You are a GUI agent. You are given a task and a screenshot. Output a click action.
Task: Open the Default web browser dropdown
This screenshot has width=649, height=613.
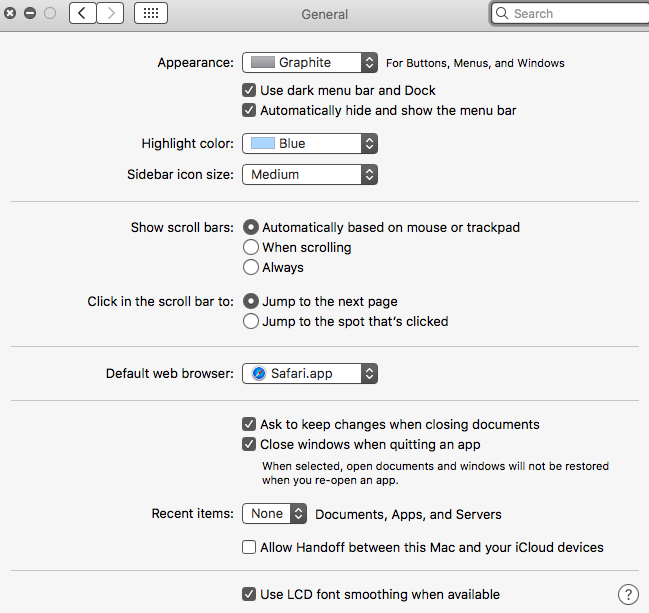coord(310,374)
